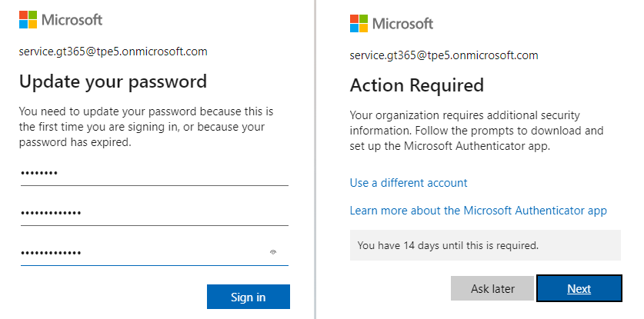The height and width of the screenshot is (319, 644).
Task: Click the account email above 'Action Required'
Action: point(444,55)
